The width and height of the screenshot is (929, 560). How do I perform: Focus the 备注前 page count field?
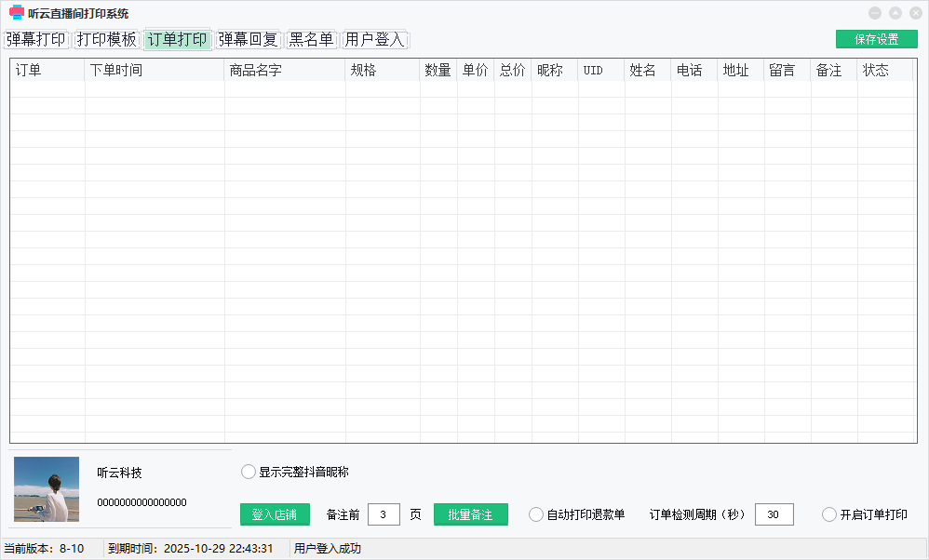(384, 514)
